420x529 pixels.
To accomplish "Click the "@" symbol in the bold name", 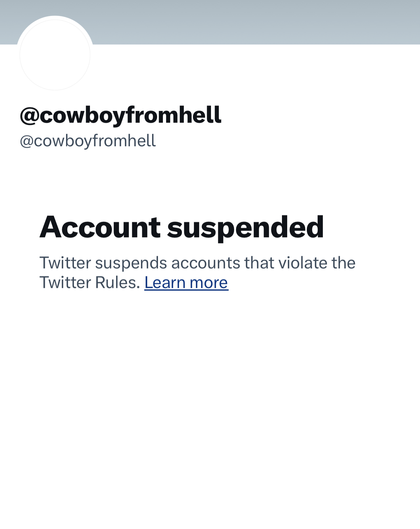I will click(x=29, y=115).
